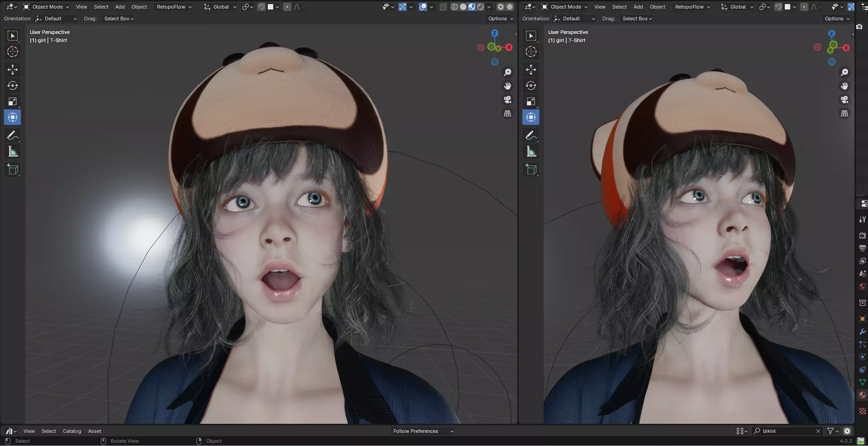Open the Modifiers wrench tab

862,332
